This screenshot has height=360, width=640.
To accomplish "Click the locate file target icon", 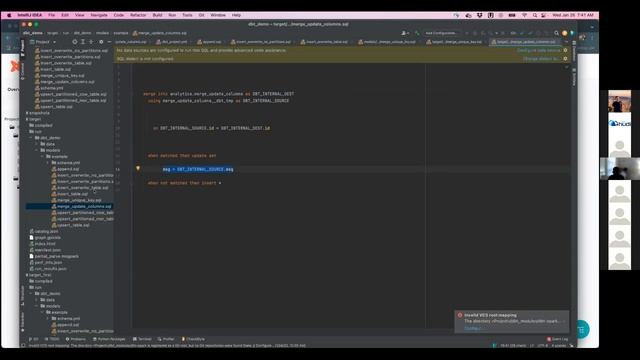I will click(75, 42).
